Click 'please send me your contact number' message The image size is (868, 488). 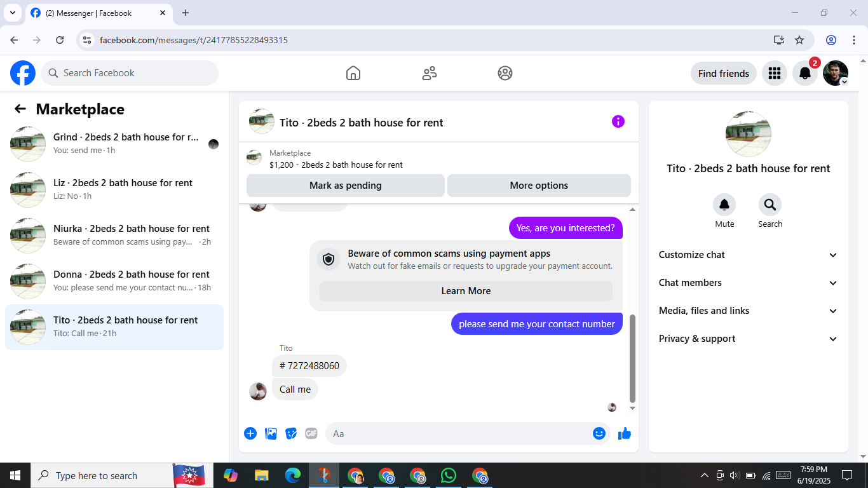pyautogui.click(x=537, y=324)
